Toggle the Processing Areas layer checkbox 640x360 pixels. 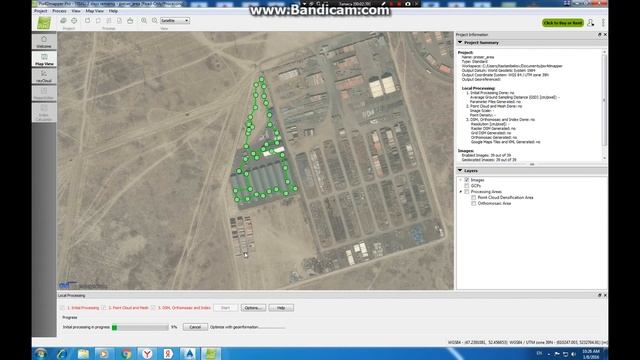(467, 192)
